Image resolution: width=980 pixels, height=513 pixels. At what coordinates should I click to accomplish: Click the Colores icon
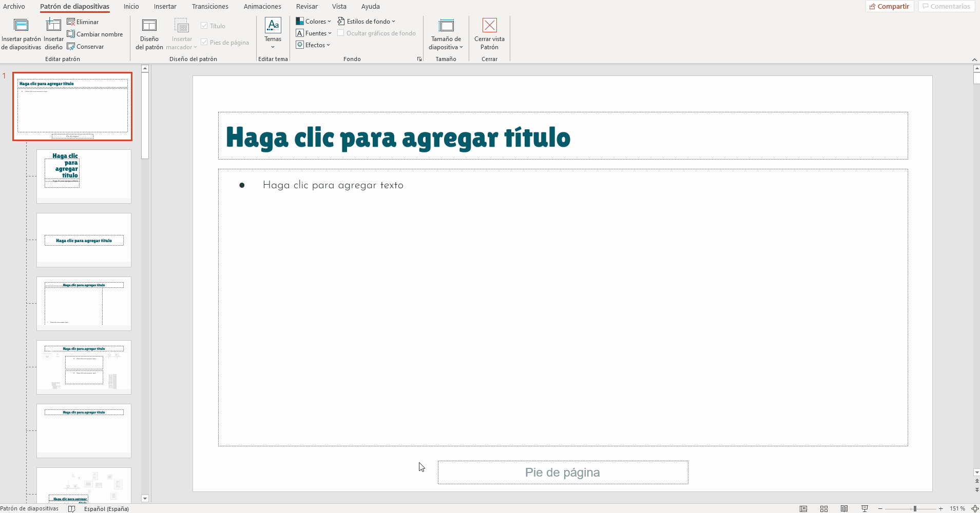[x=300, y=21]
